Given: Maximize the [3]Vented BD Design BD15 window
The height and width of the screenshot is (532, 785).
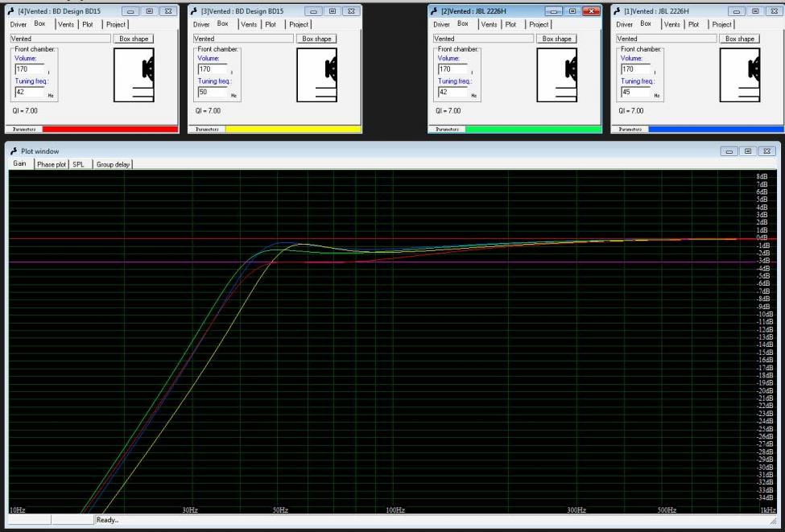Looking at the screenshot, I should (x=331, y=11).
